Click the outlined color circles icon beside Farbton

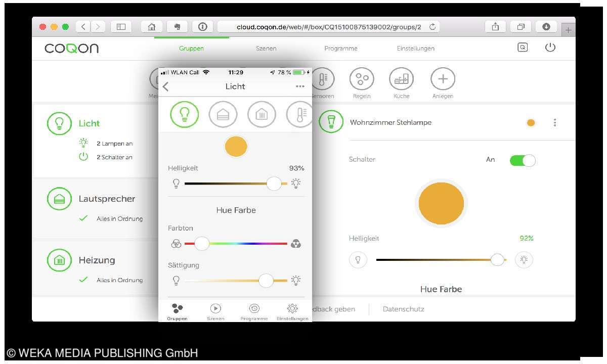point(176,244)
